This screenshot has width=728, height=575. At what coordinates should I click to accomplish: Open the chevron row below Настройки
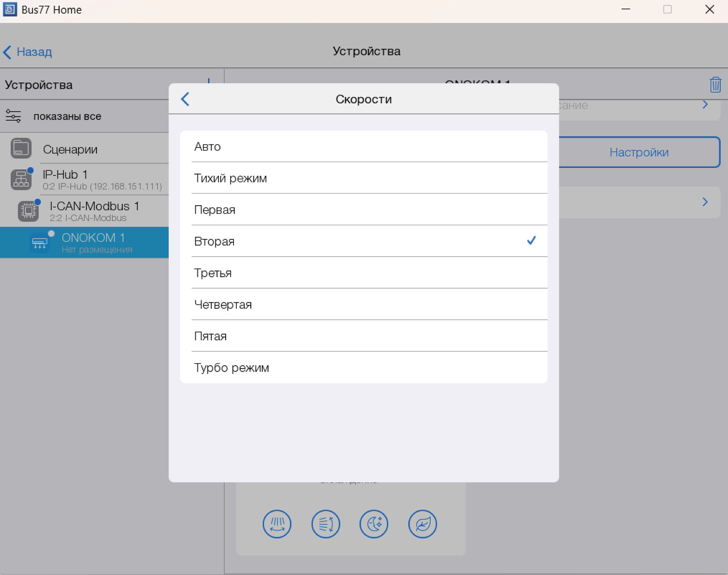tap(705, 202)
